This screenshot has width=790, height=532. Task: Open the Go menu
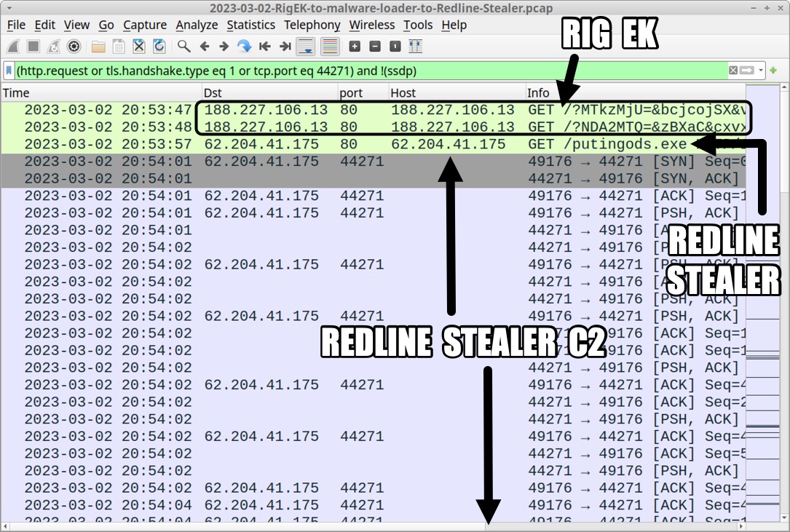coord(106,25)
